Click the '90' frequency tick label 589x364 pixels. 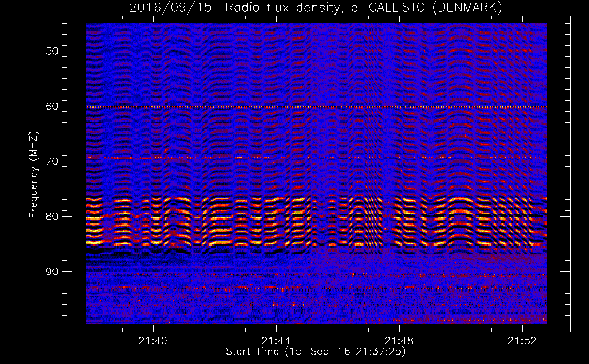(x=52, y=272)
